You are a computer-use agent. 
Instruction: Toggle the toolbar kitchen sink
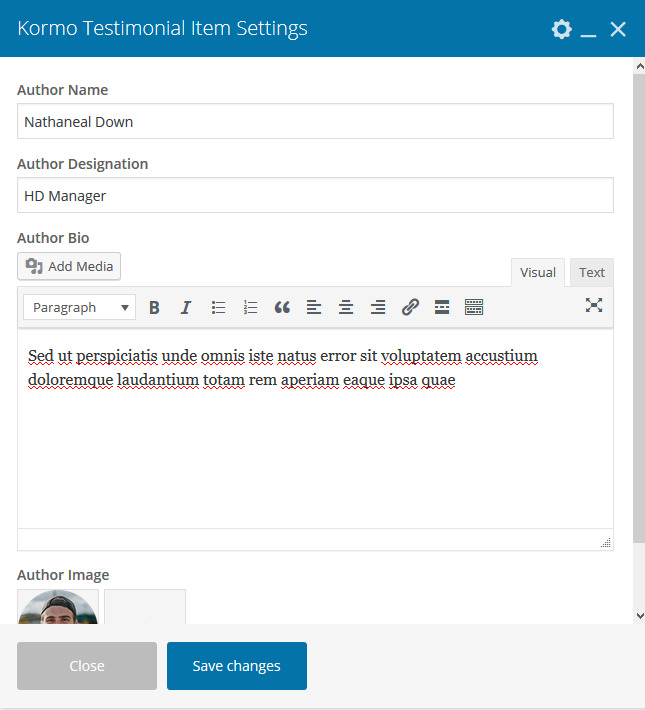click(474, 308)
